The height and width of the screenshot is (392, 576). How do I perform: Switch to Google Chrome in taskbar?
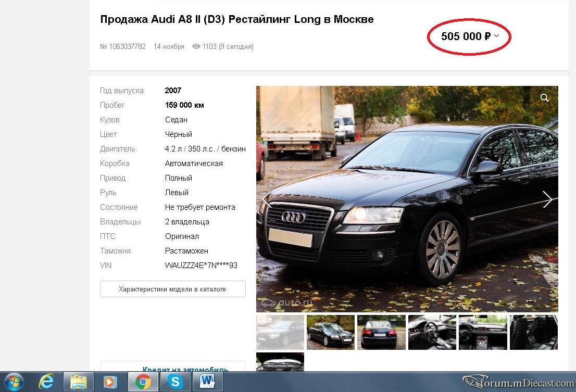pyautogui.click(x=143, y=382)
